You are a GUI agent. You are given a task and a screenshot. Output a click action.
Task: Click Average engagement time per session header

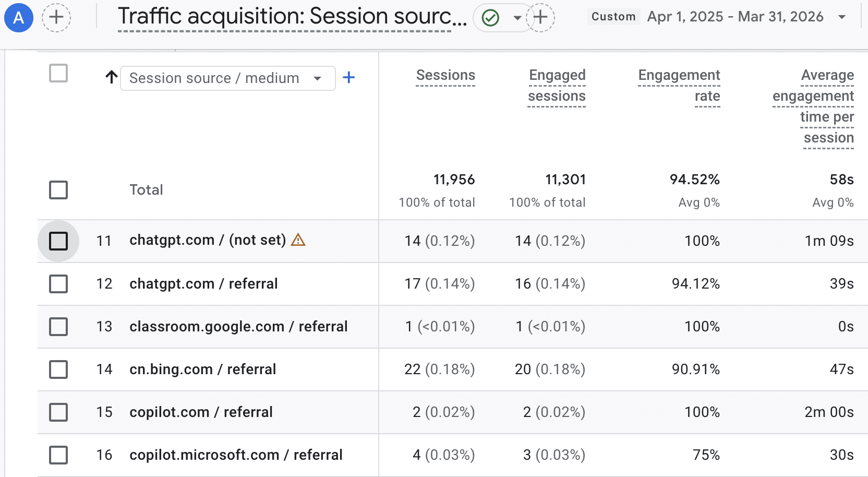(x=813, y=106)
